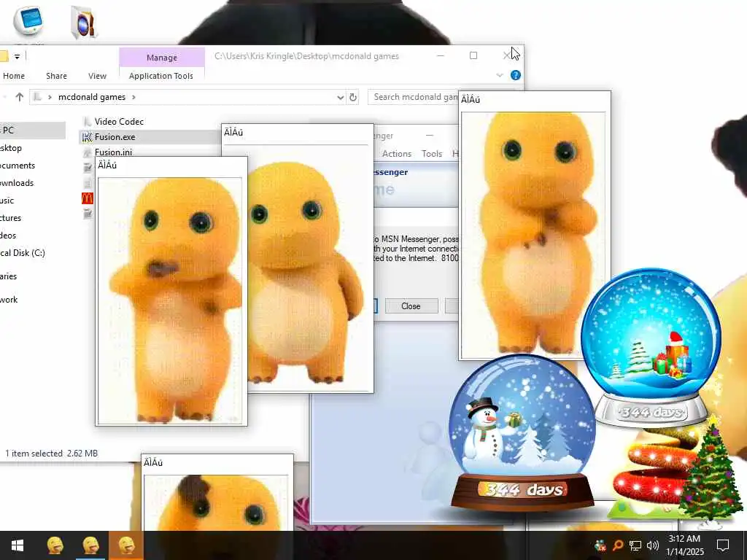Open the address bar history dropdown
The width and height of the screenshot is (747, 560).
(x=340, y=97)
